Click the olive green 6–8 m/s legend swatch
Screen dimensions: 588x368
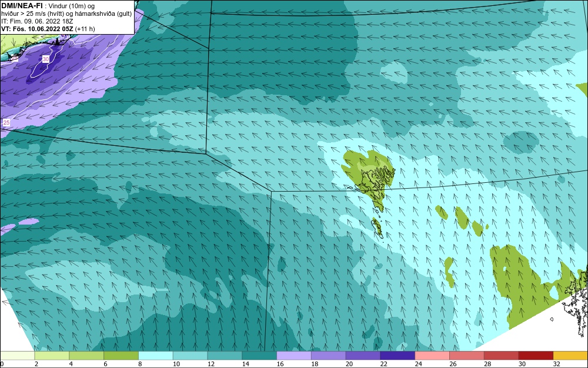[x=121, y=356]
